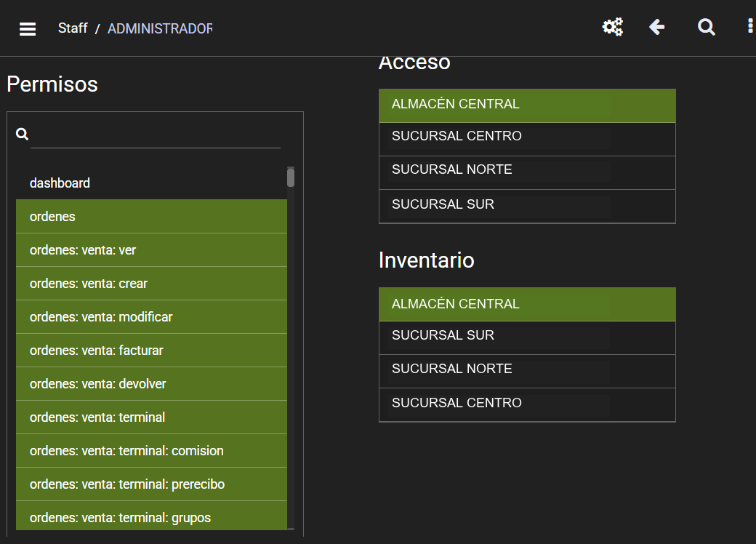Toggle the 'ordenes: venta: terminal' row

151,417
